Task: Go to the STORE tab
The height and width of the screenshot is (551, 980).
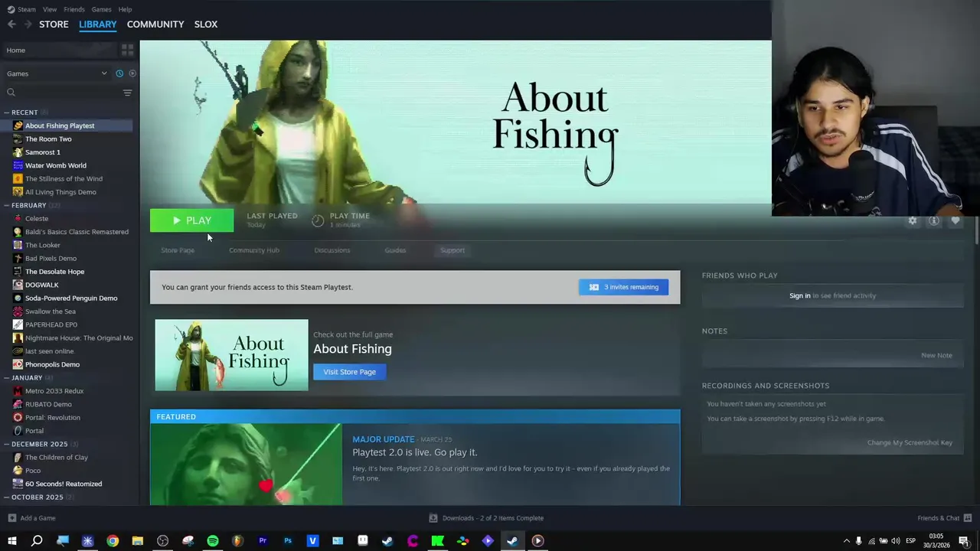Action: (x=54, y=24)
